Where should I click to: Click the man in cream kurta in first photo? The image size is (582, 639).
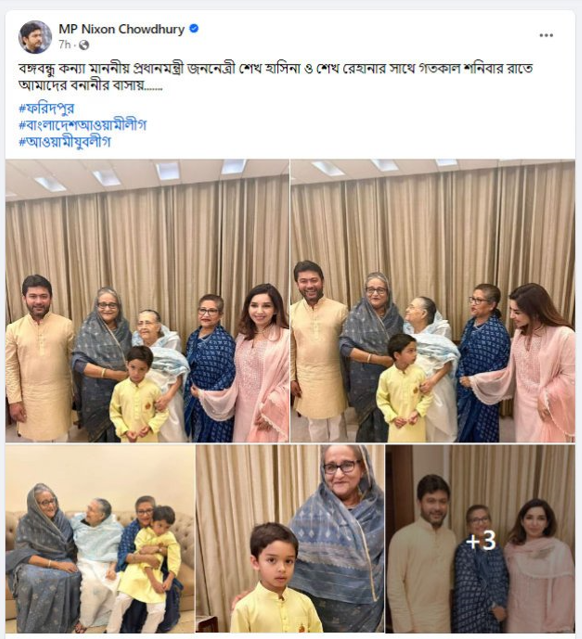point(39,358)
